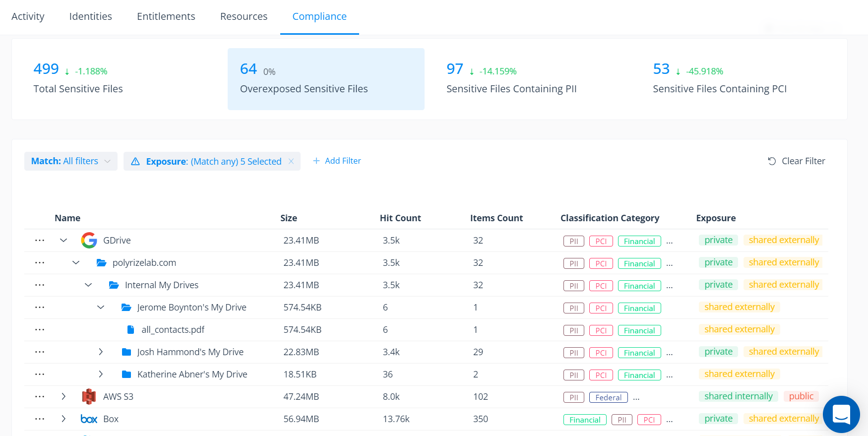Select Sensitive Files Containing PCI card
868x436 pixels.
[x=719, y=79]
